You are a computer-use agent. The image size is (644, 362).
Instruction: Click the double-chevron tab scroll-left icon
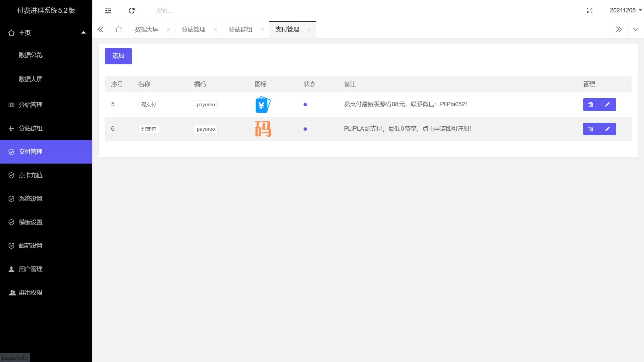101,29
